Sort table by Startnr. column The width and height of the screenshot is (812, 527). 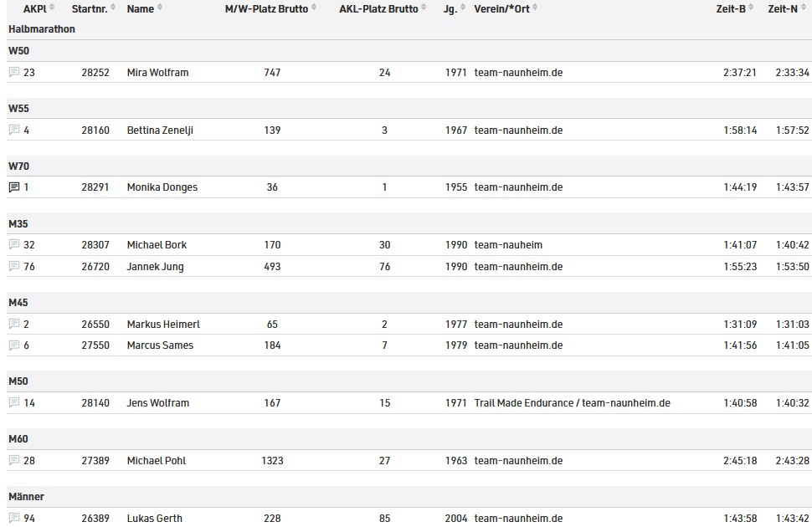click(x=94, y=9)
